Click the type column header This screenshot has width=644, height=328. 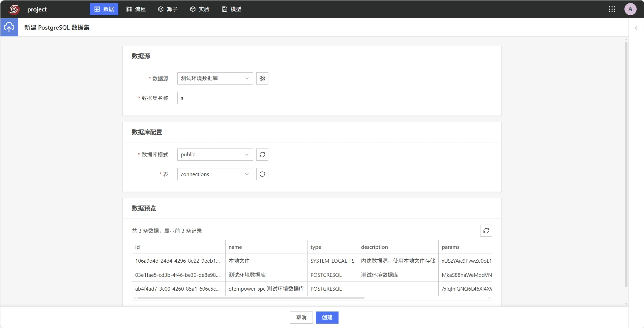[332, 247]
